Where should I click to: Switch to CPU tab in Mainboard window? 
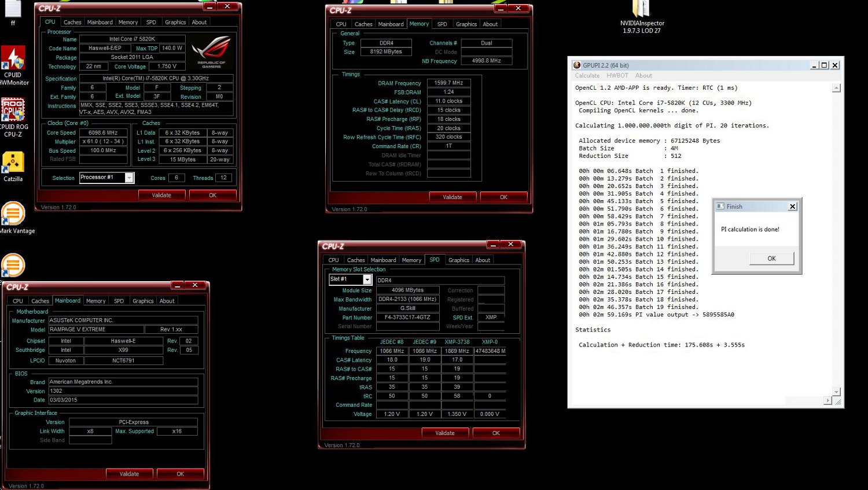18,301
